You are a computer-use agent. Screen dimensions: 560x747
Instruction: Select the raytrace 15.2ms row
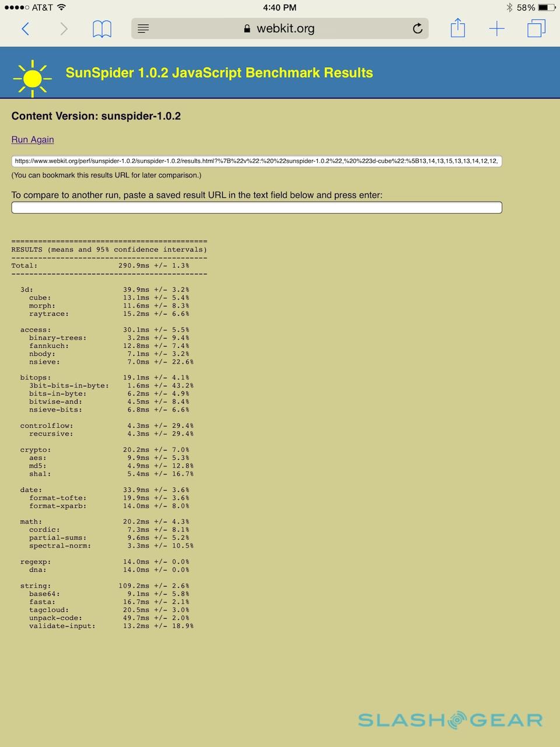click(109, 314)
